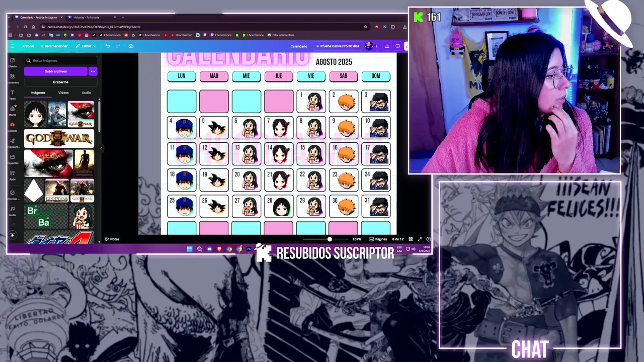Open the Páginas view
This screenshot has height=362, width=644.
(378, 239)
